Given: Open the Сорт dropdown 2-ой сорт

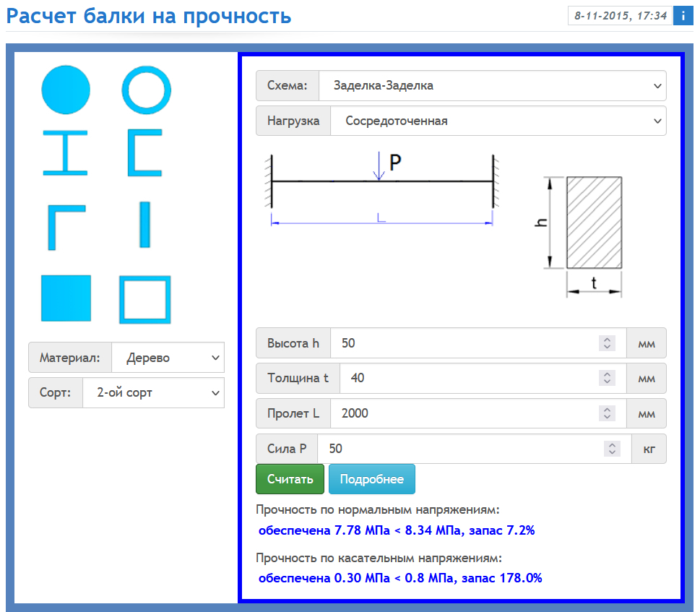Looking at the screenshot, I should [x=154, y=393].
